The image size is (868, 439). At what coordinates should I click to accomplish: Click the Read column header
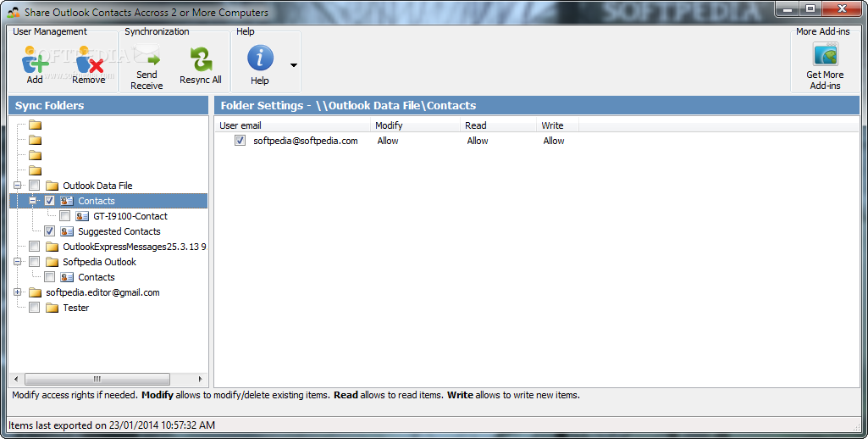[x=498, y=125]
